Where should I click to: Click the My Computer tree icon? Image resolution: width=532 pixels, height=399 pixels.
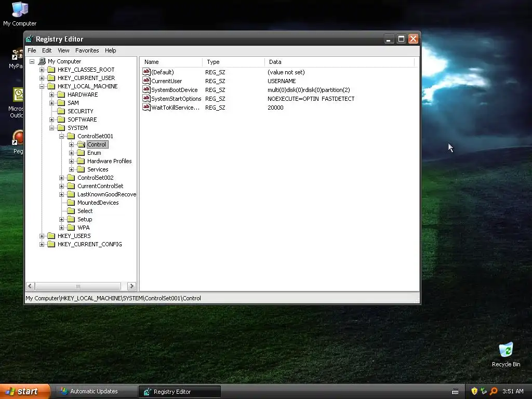tap(42, 61)
